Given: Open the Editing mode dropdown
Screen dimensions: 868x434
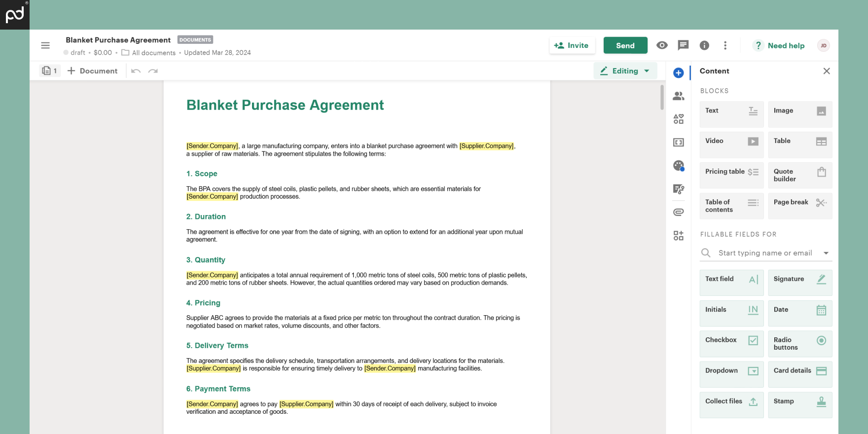Looking at the screenshot, I should (x=625, y=71).
